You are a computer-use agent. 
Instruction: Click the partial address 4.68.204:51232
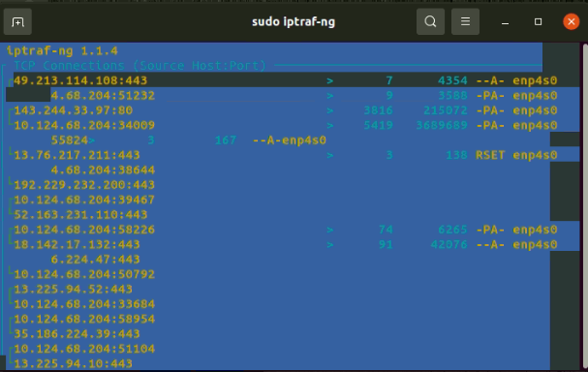point(103,95)
